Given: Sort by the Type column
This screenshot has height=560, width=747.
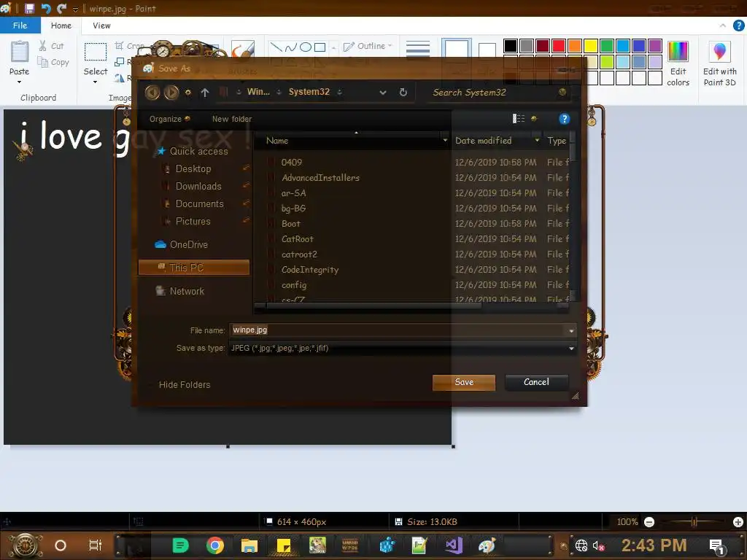Looking at the screenshot, I should pos(557,141).
